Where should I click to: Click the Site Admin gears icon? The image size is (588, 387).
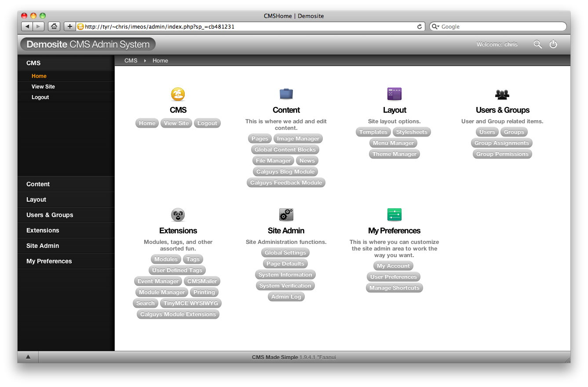pos(286,214)
